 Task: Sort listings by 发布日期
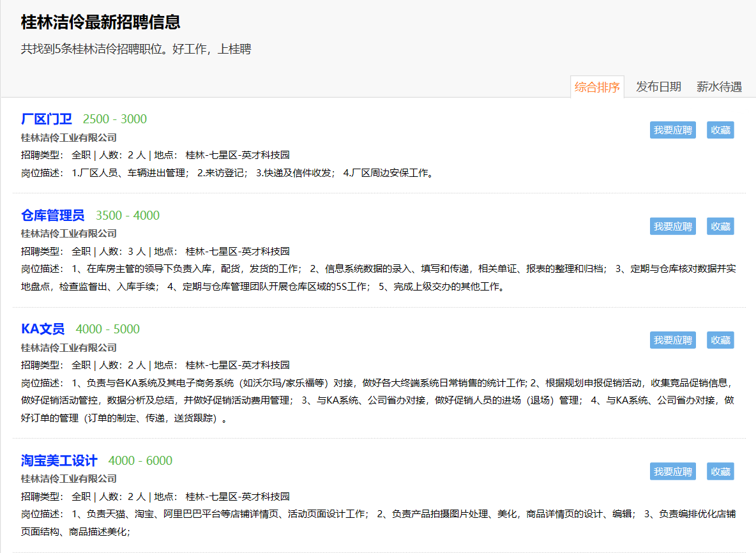click(x=658, y=87)
